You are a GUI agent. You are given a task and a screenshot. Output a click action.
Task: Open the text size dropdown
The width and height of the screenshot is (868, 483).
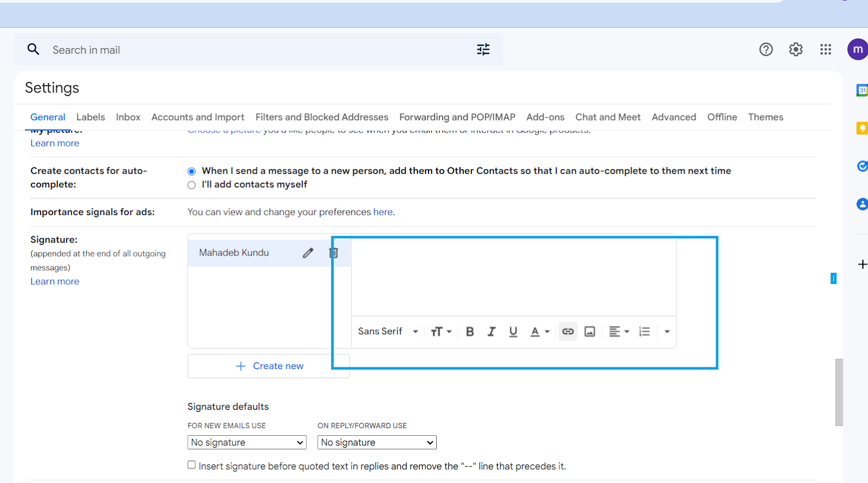click(441, 332)
